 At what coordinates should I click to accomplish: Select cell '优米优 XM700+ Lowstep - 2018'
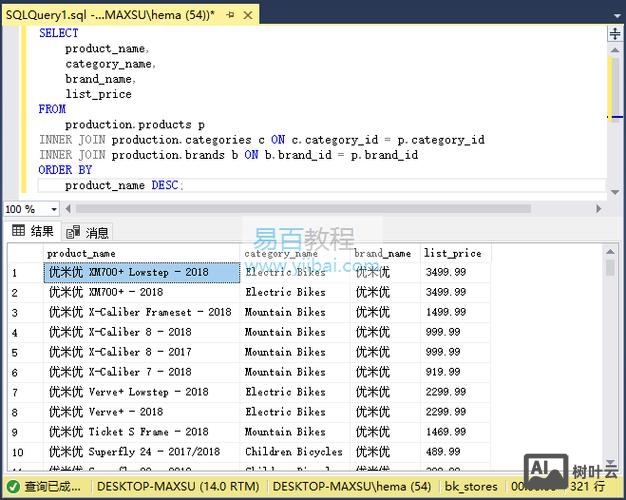(x=142, y=272)
